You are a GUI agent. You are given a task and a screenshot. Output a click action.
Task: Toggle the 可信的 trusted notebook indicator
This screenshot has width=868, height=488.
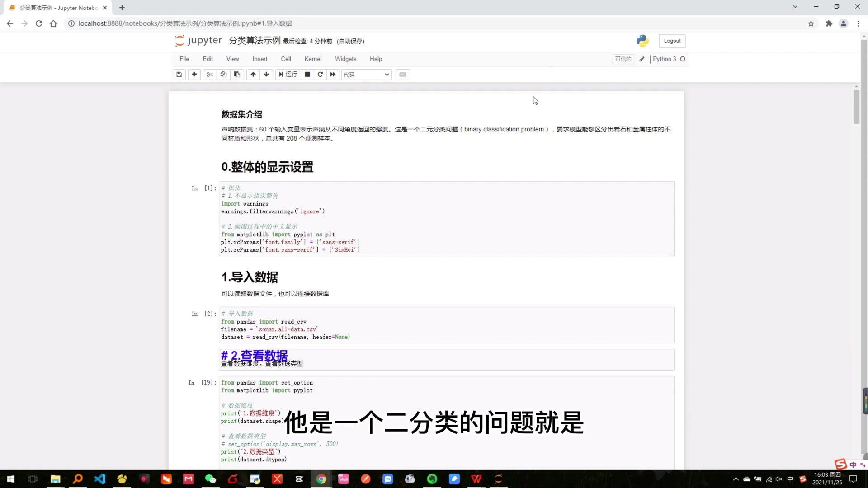coord(623,59)
